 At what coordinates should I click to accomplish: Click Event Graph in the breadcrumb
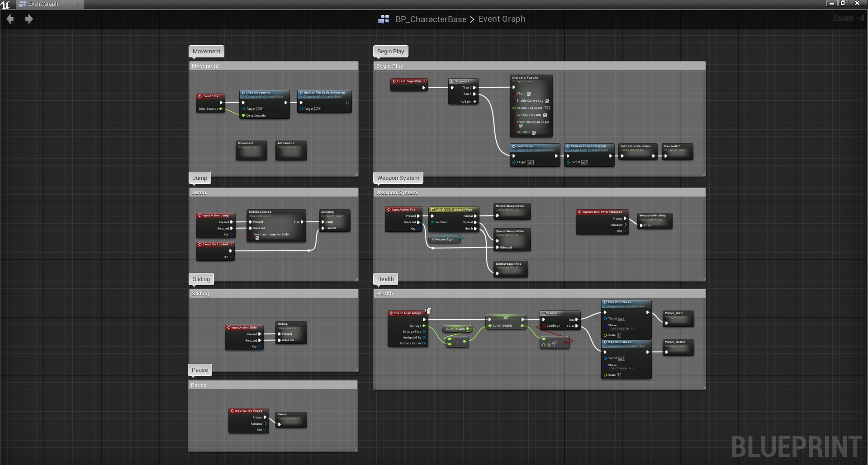tap(502, 19)
